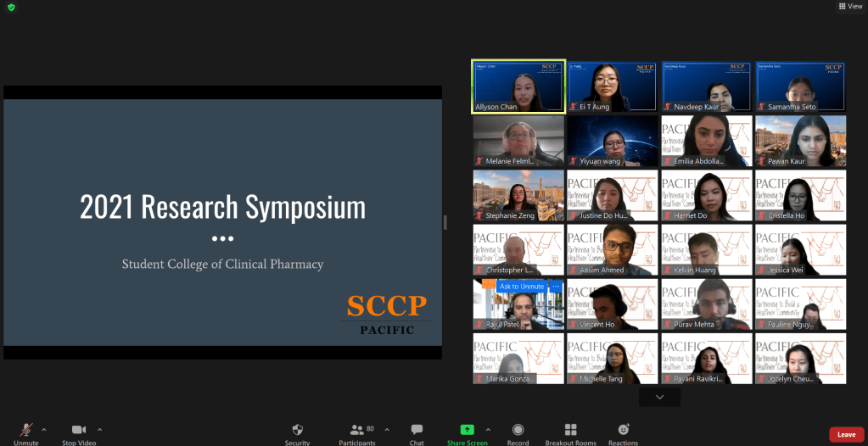Expand audio options arrow beside Unmute
868x446 pixels.
(x=44, y=429)
